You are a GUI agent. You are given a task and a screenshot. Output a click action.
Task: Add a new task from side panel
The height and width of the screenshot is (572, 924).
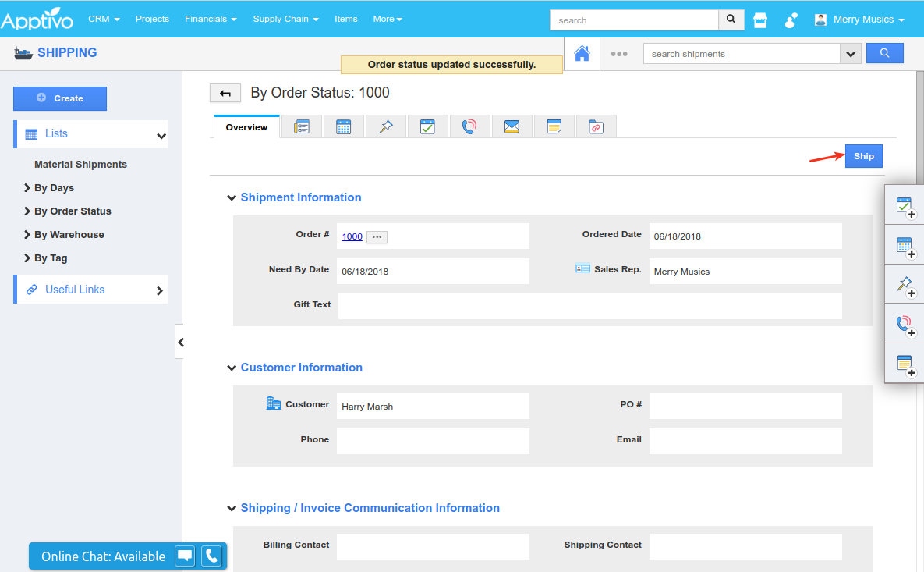pos(905,207)
